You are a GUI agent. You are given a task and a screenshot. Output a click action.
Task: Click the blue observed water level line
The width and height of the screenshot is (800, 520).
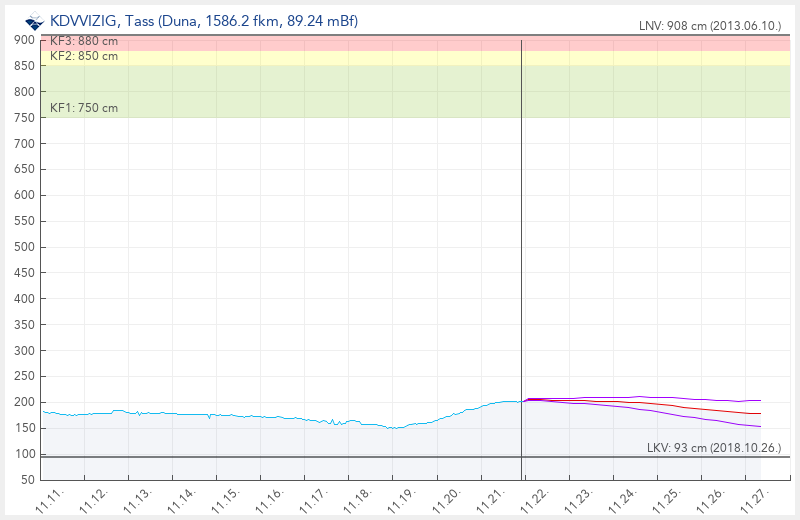(250, 416)
